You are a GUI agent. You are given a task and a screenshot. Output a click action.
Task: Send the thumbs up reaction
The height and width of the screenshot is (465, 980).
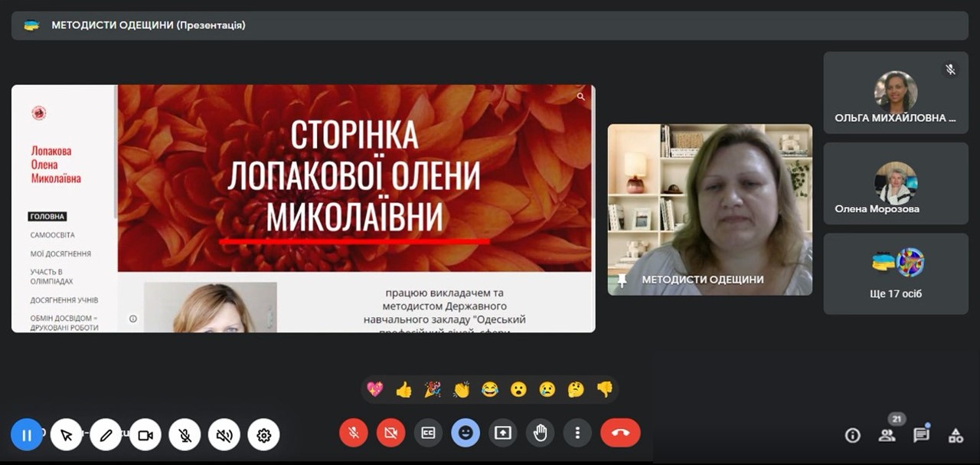point(403,390)
